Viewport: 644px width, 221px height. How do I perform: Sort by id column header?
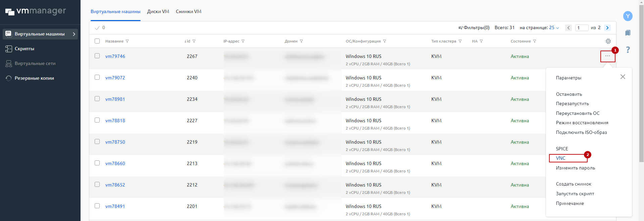pyautogui.click(x=187, y=41)
